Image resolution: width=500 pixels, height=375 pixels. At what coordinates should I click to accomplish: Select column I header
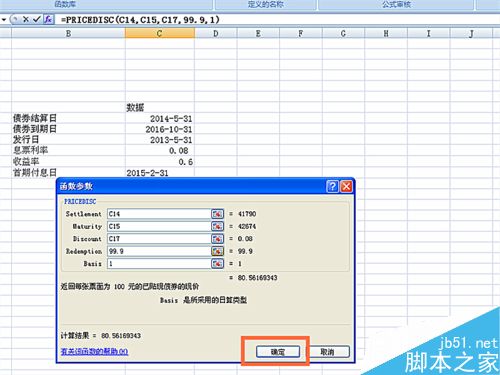pos(429,33)
